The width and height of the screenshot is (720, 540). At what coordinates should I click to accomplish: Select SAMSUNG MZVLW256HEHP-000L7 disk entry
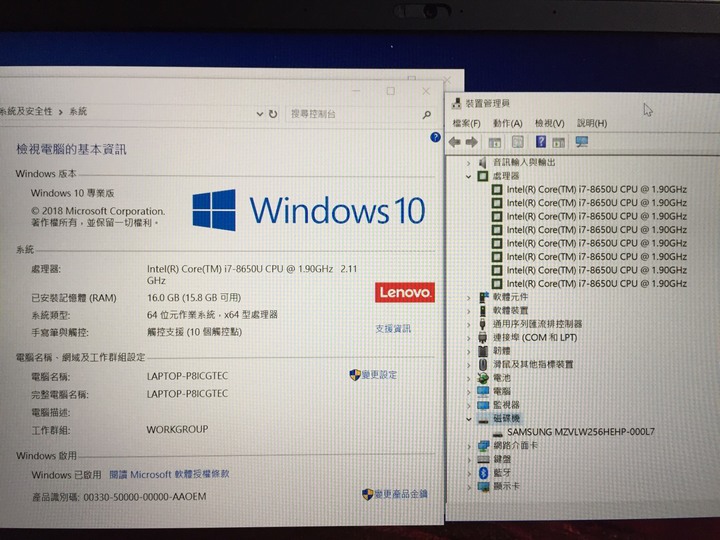pos(581,432)
